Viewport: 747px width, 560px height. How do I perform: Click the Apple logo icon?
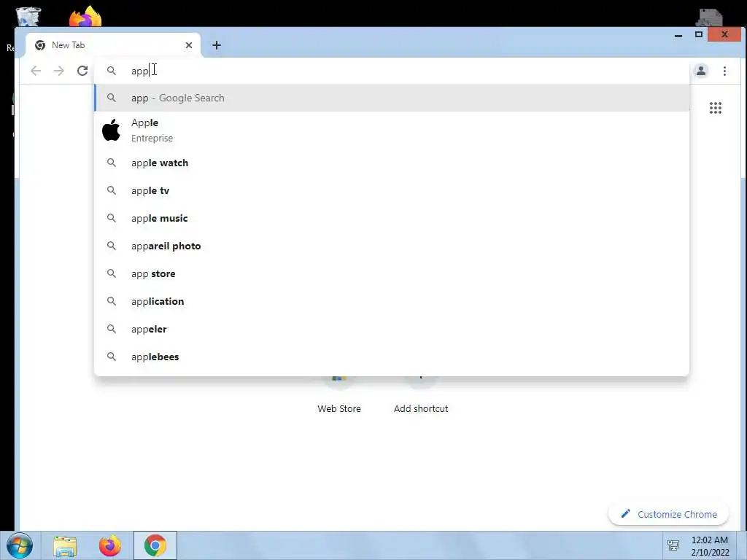pyautogui.click(x=111, y=130)
